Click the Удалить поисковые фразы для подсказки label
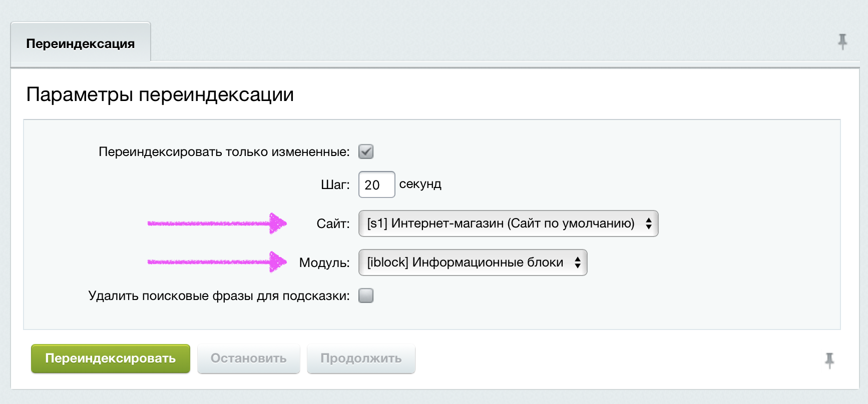This screenshot has height=404, width=868. [219, 295]
